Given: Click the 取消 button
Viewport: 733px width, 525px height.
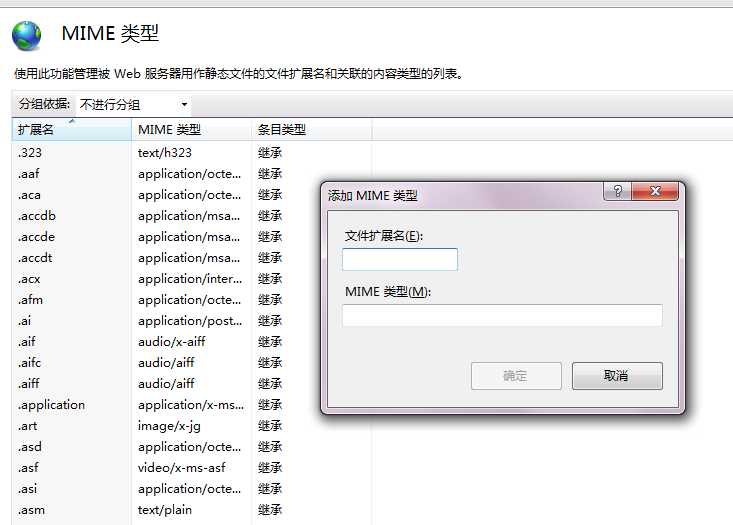Looking at the screenshot, I should pos(617,376).
